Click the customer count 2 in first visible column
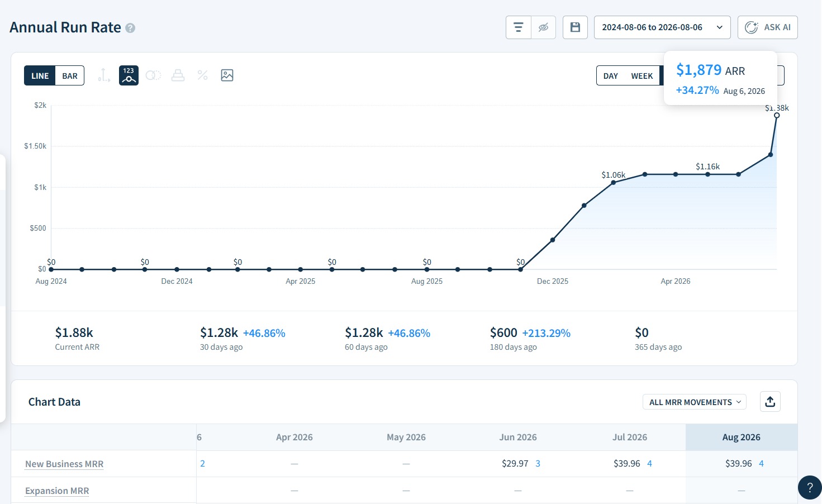The image size is (822, 504). [202, 464]
